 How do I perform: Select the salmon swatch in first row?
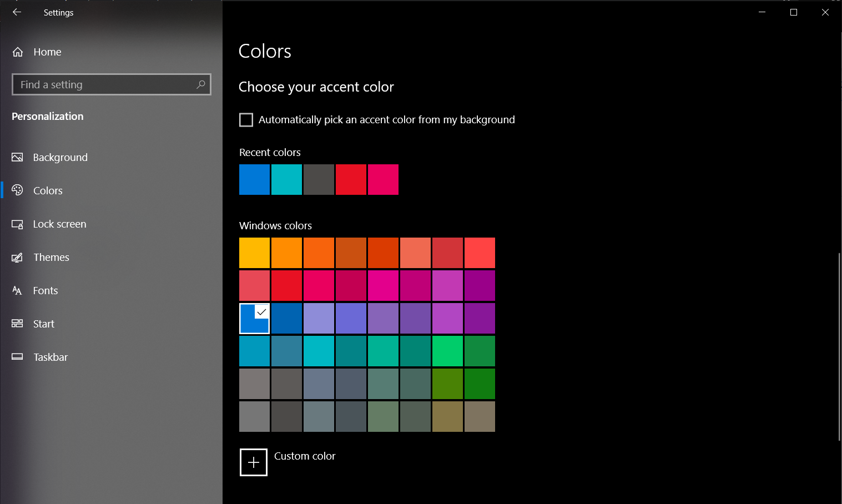point(415,253)
